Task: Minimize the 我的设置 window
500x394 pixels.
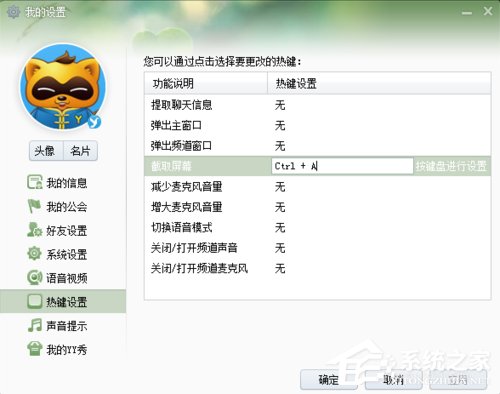Action: point(467,12)
